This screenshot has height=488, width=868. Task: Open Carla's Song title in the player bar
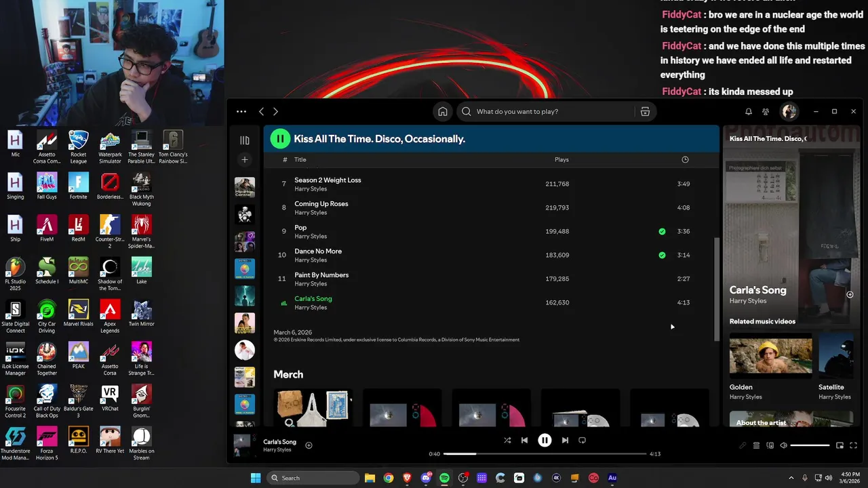tap(279, 442)
